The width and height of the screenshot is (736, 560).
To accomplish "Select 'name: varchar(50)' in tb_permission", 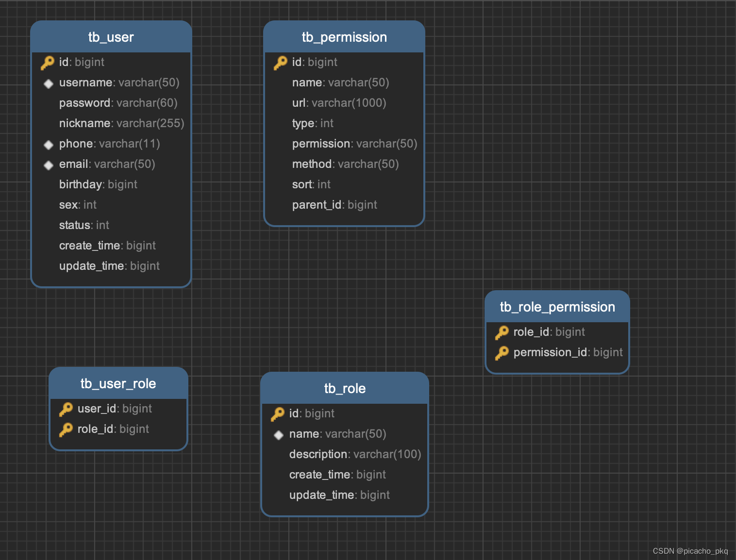I will [344, 82].
